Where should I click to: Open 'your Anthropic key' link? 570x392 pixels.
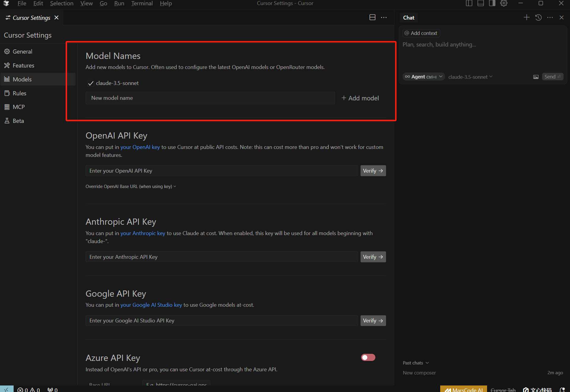(142, 233)
